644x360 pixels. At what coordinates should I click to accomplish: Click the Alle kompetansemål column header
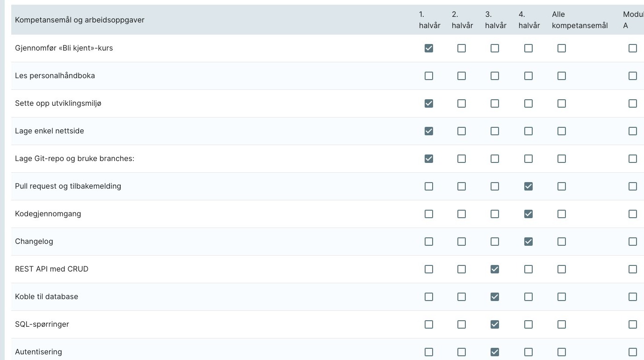pos(579,20)
